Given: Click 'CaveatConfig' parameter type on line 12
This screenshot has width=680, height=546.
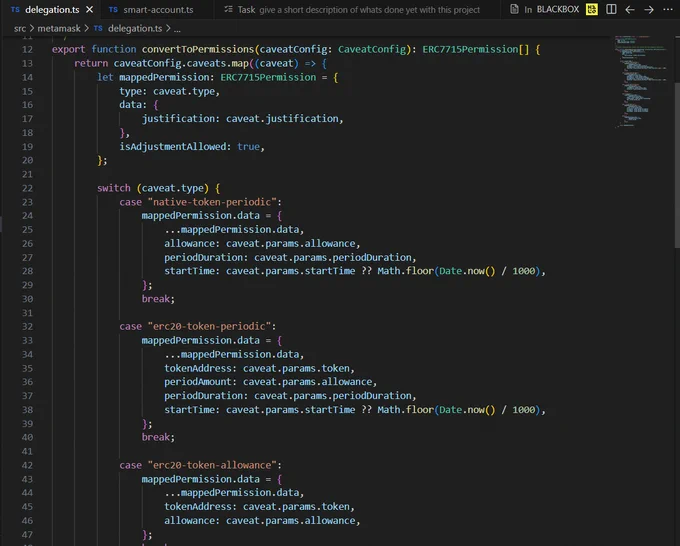Looking at the screenshot, I should (372, 49).
